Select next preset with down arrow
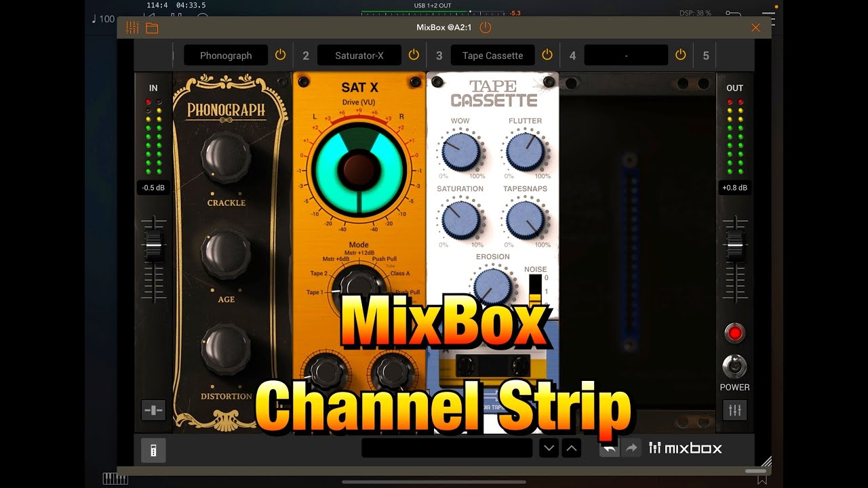The height and width of the screenshot is (488, 868). tap(549, 448)
